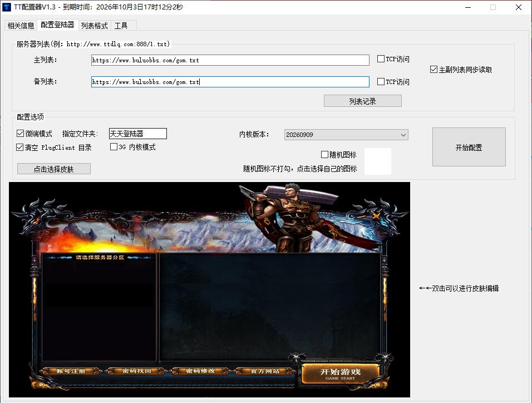Click the TT配置器 title bar app icon

[7, 7]
